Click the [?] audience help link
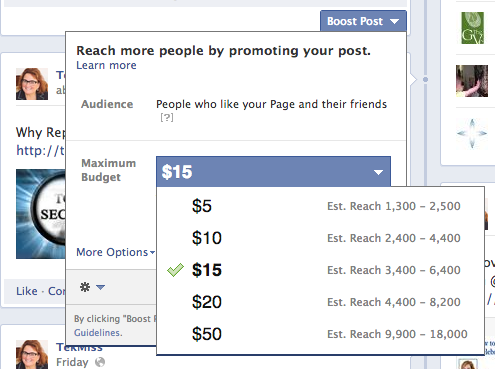The width and height of the screenshot is (495, 369). point(167,118)
